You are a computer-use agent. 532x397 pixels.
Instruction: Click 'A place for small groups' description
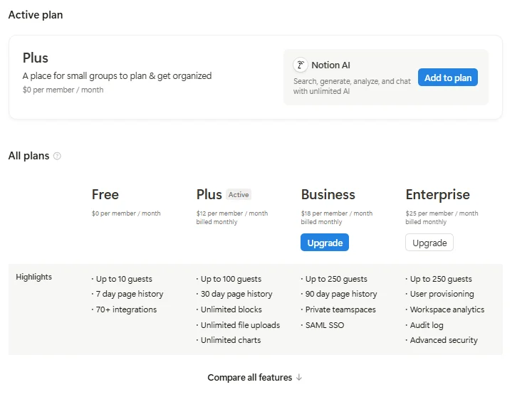[117, 75]
